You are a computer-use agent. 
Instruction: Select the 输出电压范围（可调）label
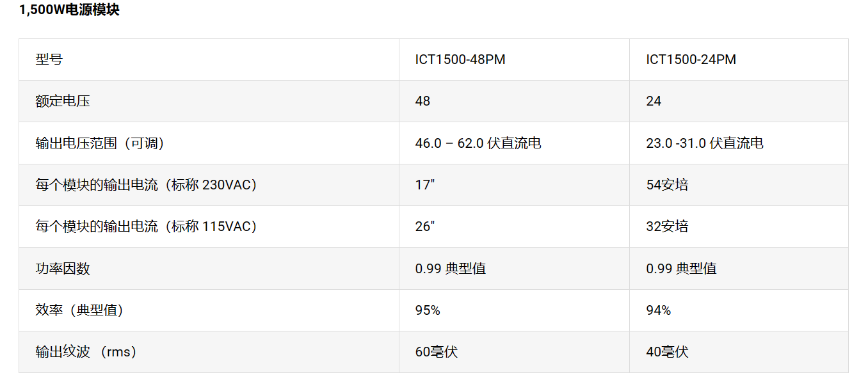[100, 143]
